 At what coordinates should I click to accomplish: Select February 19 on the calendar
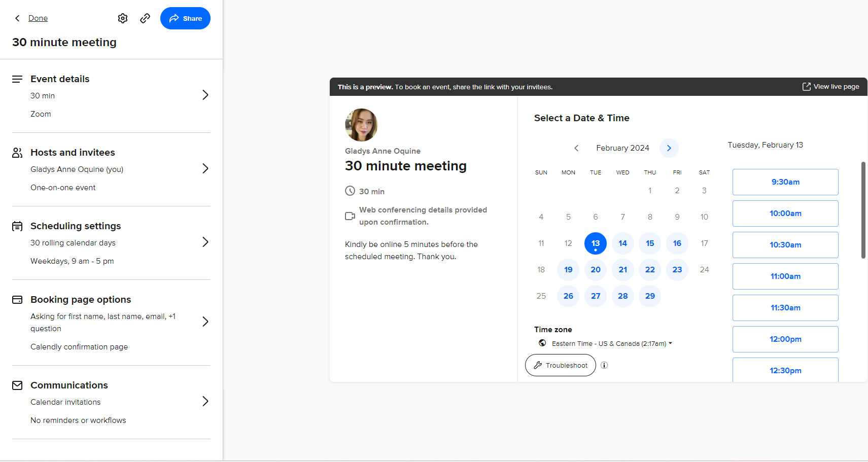tap(568, 270)
